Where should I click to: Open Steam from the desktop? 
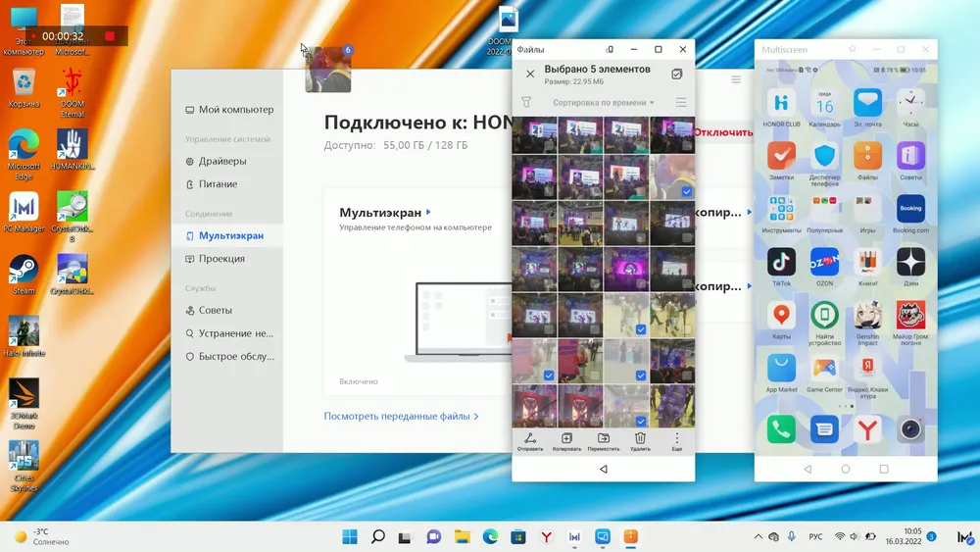click(24, 271)
